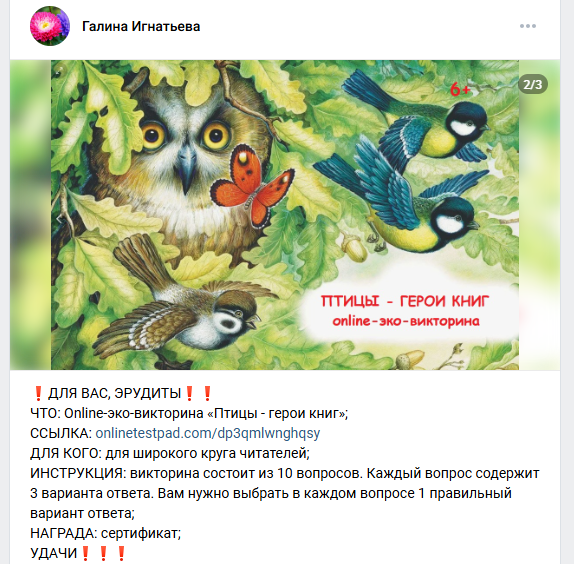This screenshot has height=564, width=574.
Task: Click the red 6+ age rating label
Action: (460, 89)
